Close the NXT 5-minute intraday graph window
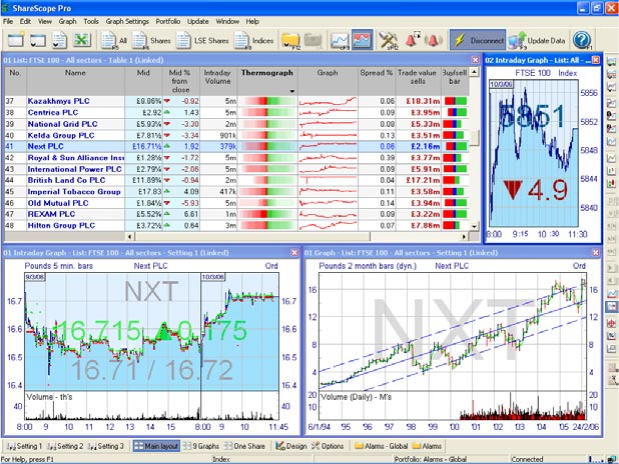Image resolution: width=619 pixels, height=464 pixels. coord(294,253)
